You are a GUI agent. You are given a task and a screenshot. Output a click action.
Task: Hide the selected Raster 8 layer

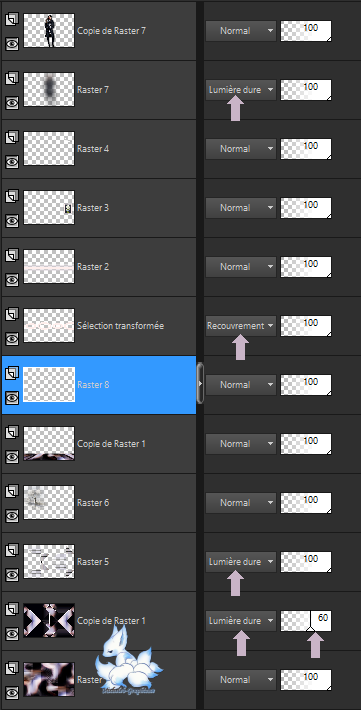[12, 398]
